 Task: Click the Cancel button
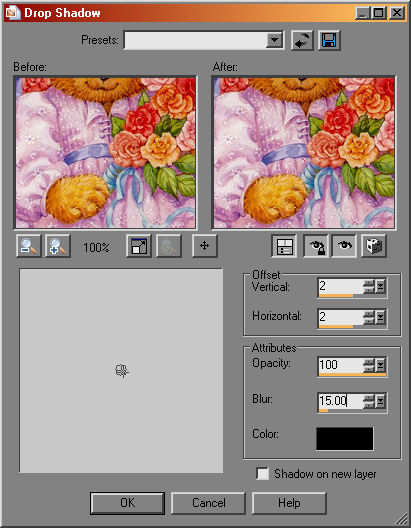(x=209, y=503)
